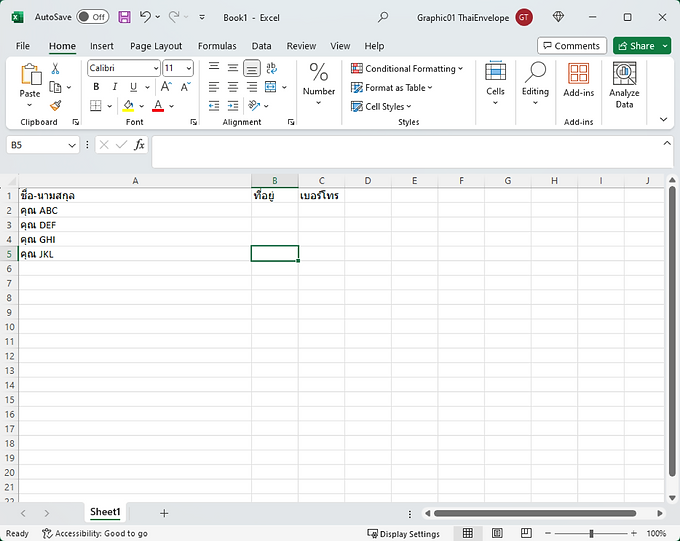
Task: Align text to the right
Action: click(x=252, y=87)
